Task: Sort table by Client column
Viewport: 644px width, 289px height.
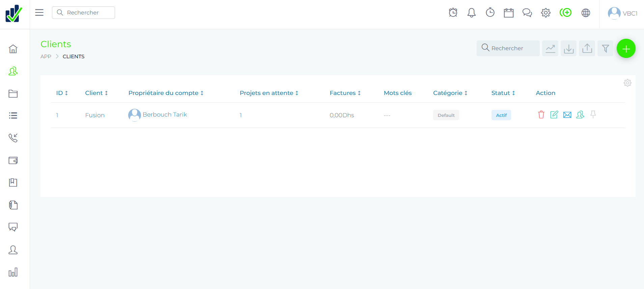Action: click(96, 93)
